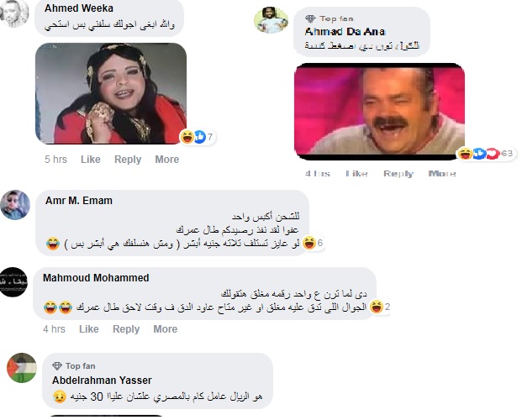522x420 pixels.
Task: Open More options for Ahmed Weeka's comment
Action: point(167,160)
